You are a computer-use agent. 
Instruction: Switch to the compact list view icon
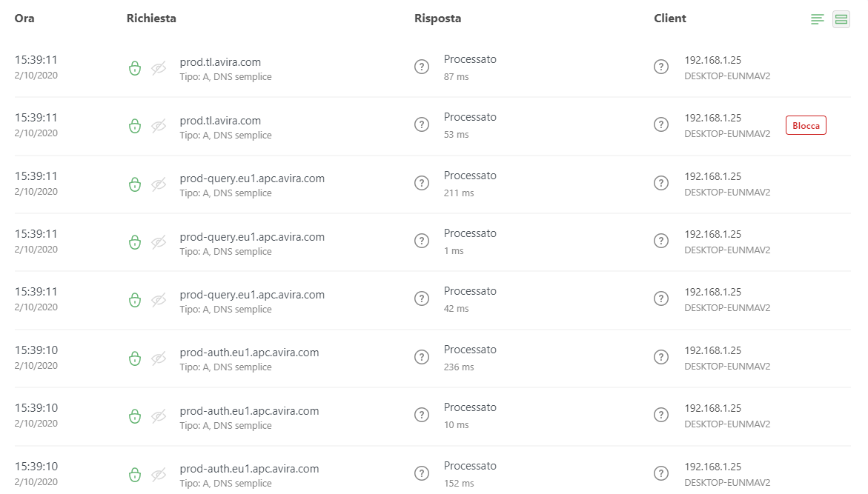pos(818,19)
